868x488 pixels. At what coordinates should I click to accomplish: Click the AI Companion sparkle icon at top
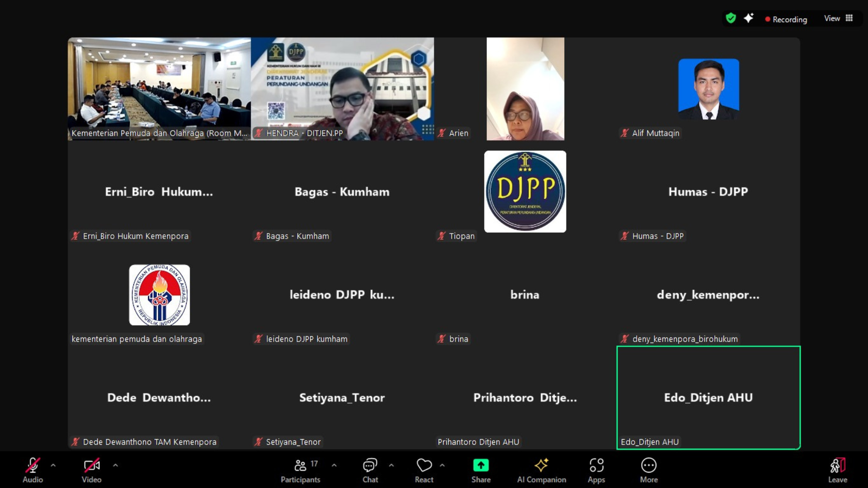tap(749, 18)
